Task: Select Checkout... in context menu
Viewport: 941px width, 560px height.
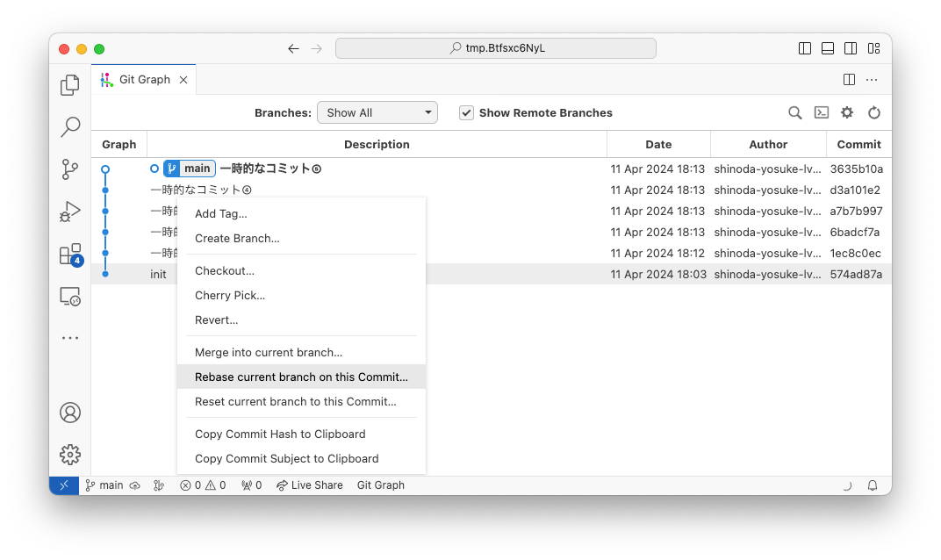Action: pos(301,270)
